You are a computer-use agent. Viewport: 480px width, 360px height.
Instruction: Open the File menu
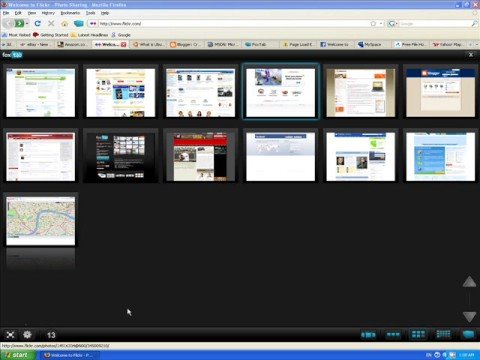click(x=6, y=13)
